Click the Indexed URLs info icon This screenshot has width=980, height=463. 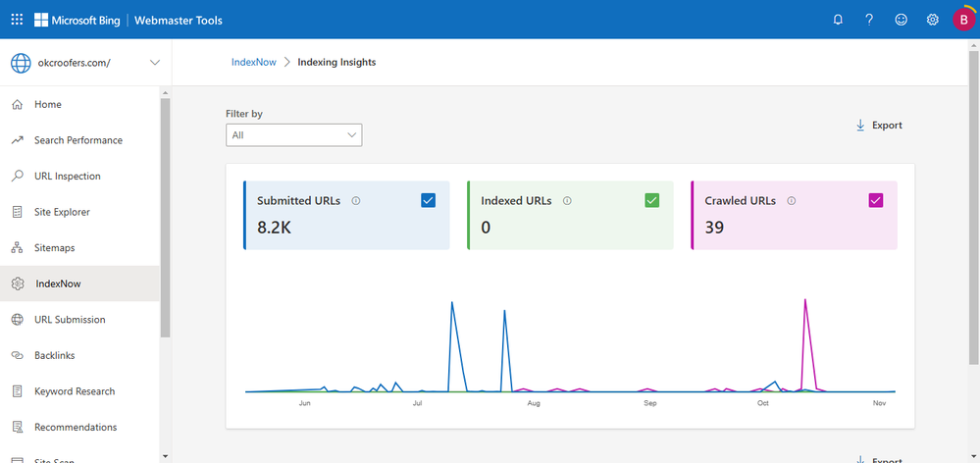[567, 201]
